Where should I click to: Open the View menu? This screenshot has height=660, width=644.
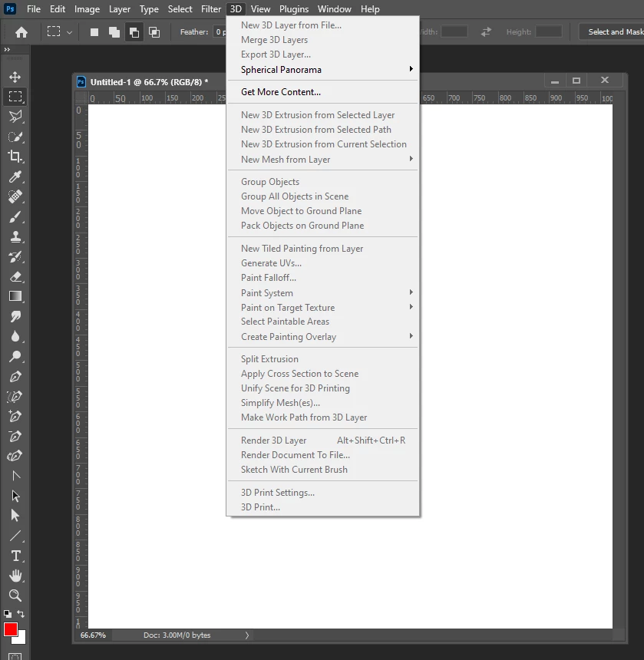pos(260,9)
